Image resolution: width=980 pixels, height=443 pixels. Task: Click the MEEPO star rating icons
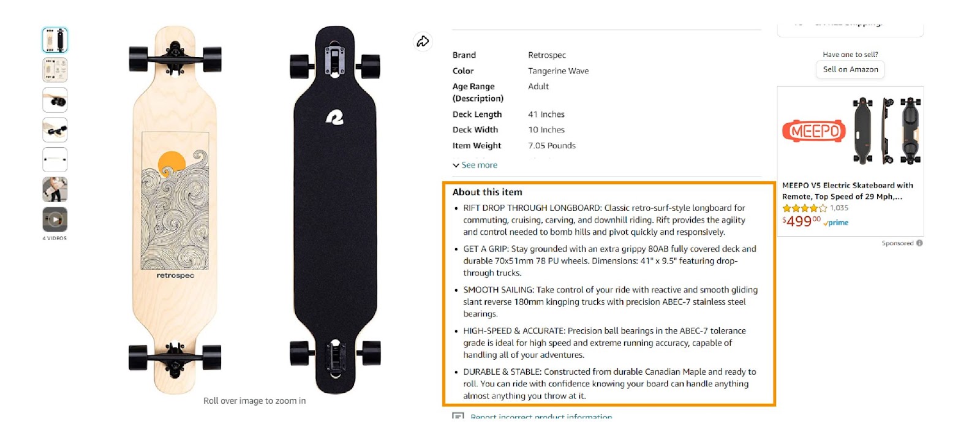tap(804, 208)
